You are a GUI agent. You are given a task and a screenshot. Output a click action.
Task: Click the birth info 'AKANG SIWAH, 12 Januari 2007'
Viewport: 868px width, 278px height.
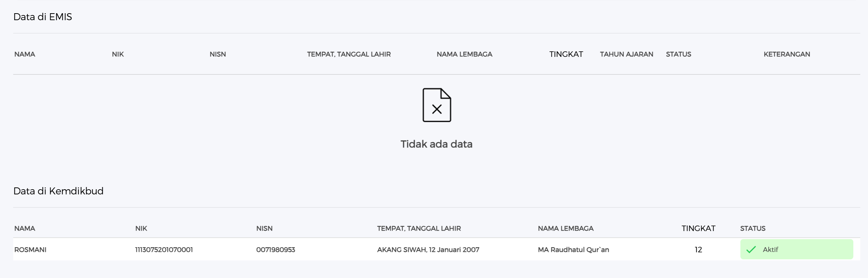[428, 250]
